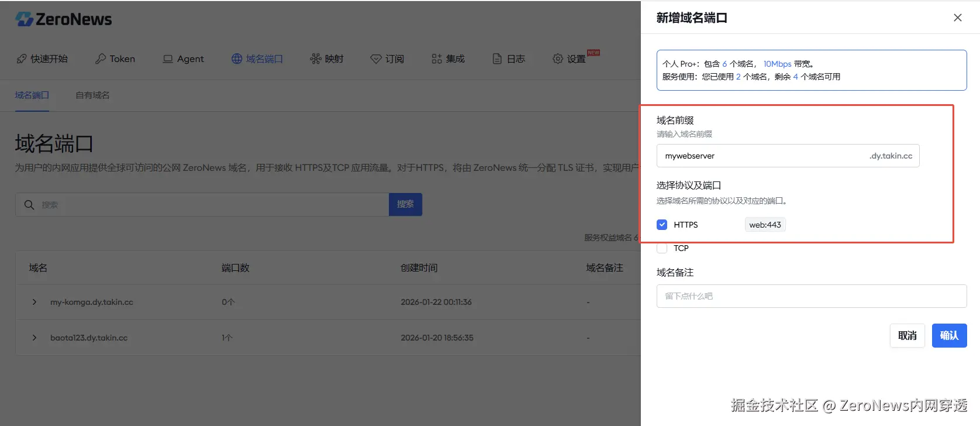The height and width of the screenshot is (426, 980).
Task: Enable the TCP protocol checkbox
Action: [662, 248]
